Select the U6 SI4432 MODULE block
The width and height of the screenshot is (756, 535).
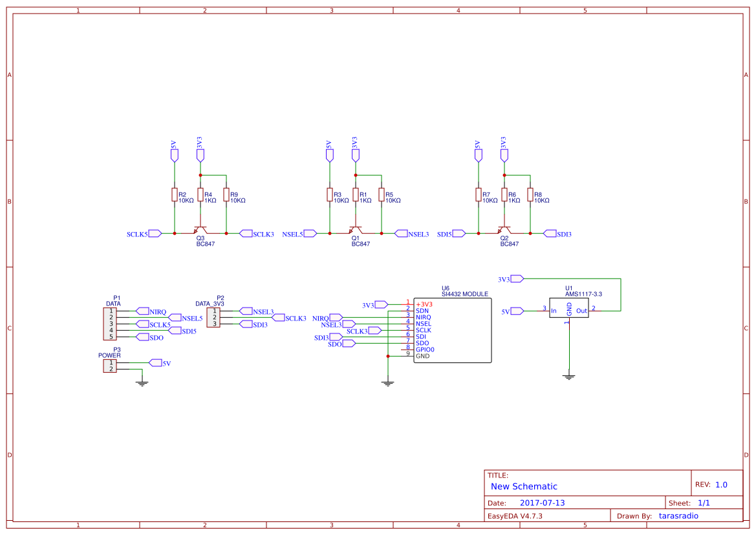pyautogui.click(x=452, y=330)
